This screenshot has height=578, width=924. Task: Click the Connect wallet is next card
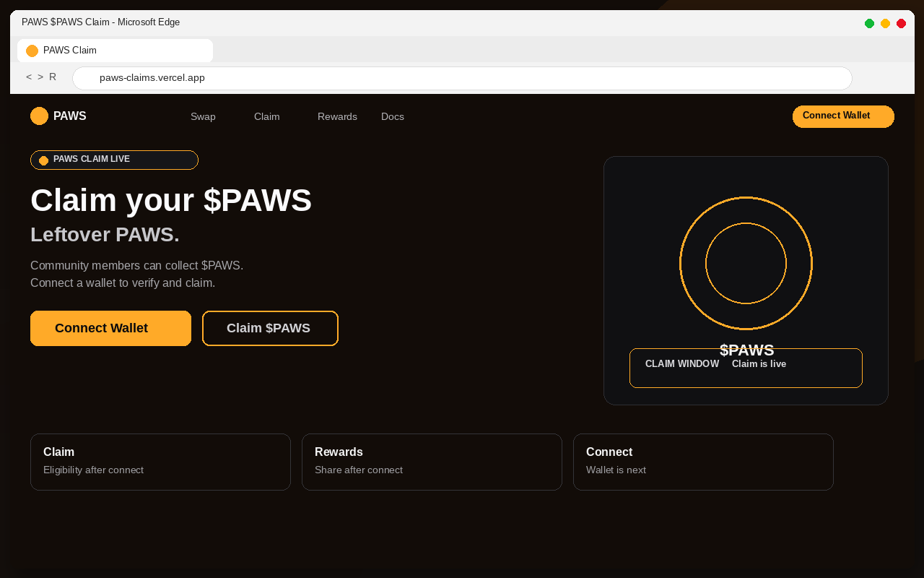tap(703, 462)
